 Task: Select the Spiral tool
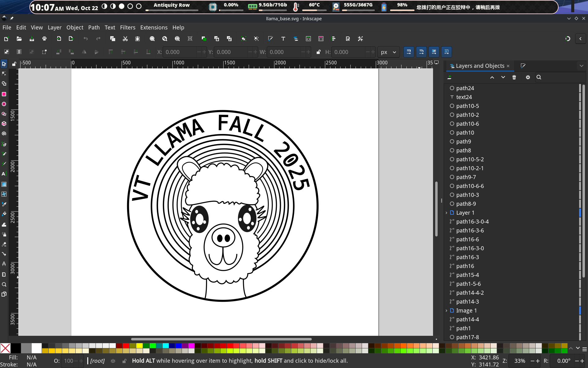coord(4,134)
